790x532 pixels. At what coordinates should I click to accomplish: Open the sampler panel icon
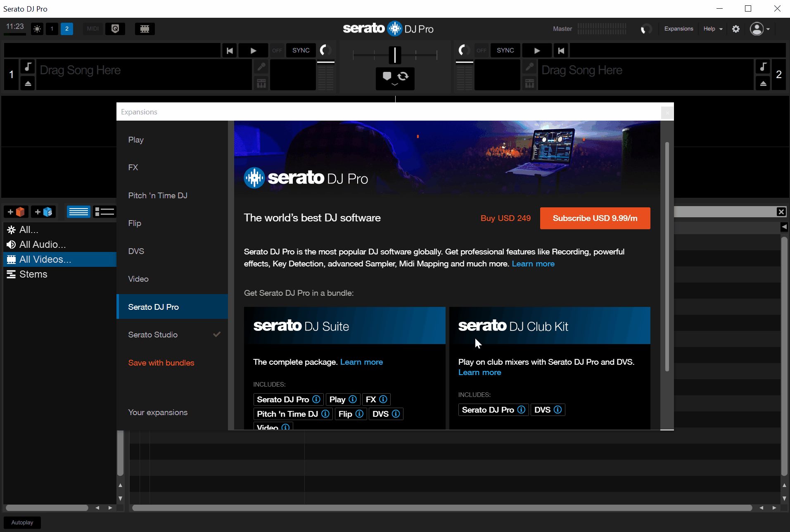point(145,29)
